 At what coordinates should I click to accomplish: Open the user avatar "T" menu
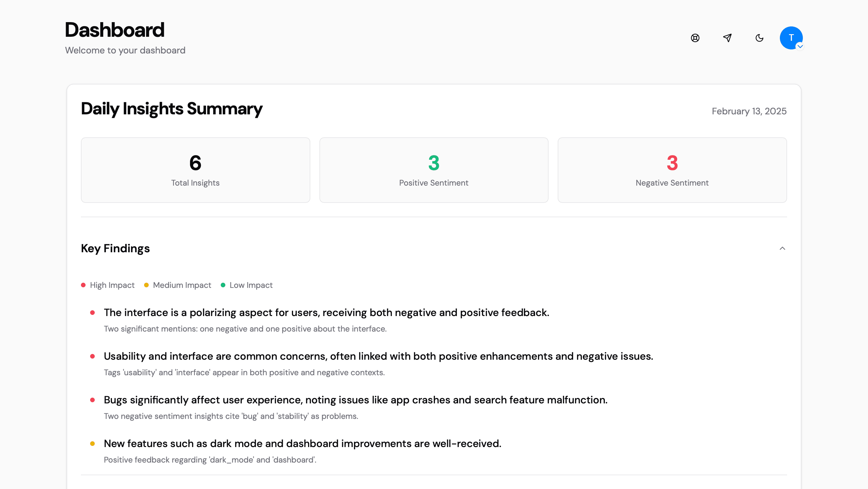tap(790, 37)
